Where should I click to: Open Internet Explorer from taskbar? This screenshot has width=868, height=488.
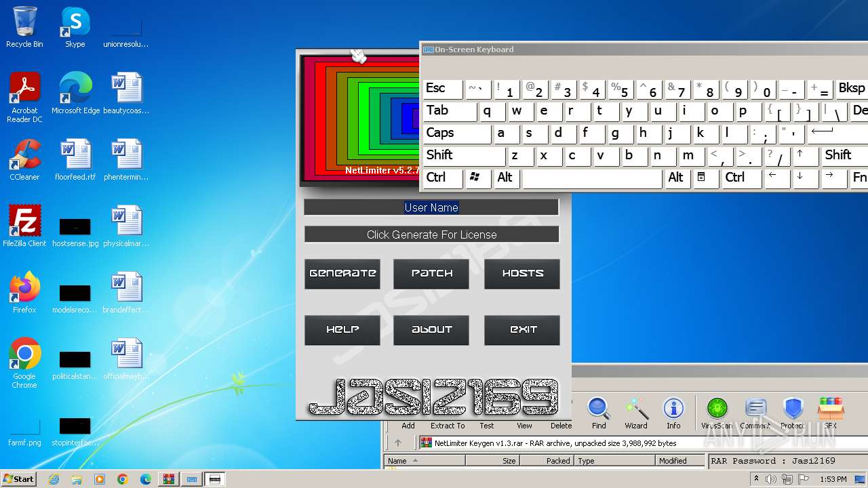[54, 479]
